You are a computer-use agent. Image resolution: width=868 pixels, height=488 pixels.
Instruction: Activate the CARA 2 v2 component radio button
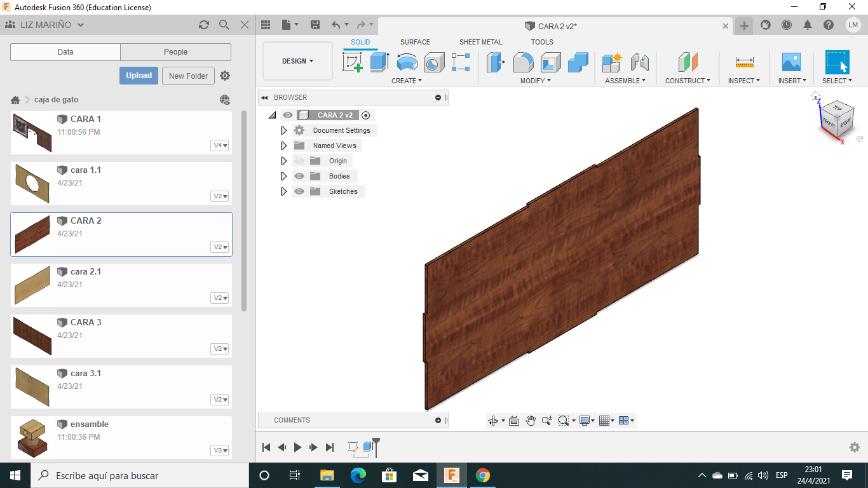(365, 115)
